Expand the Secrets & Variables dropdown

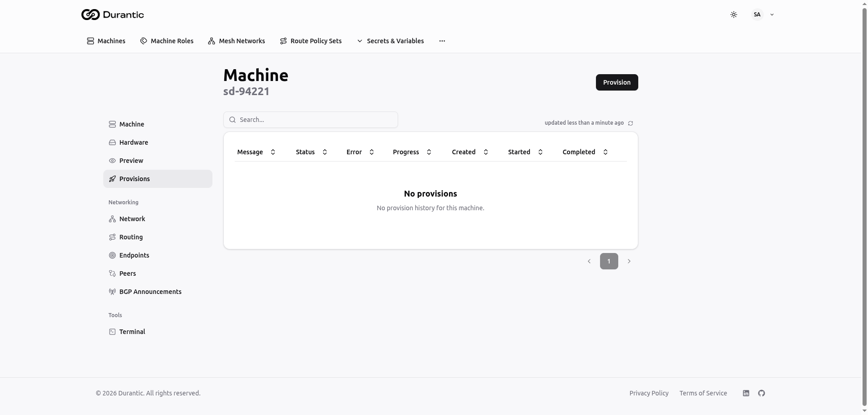coord(390,41)
